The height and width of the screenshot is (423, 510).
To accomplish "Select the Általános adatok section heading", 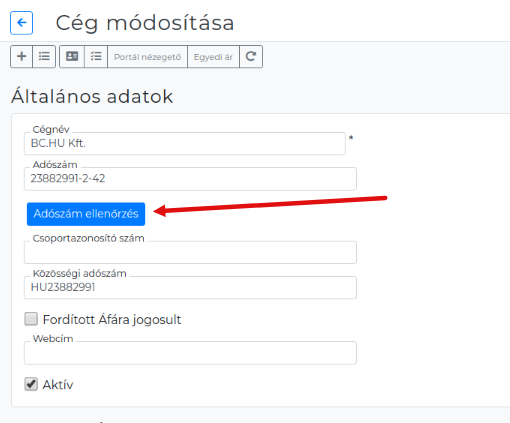I will (x=92, y=97).
